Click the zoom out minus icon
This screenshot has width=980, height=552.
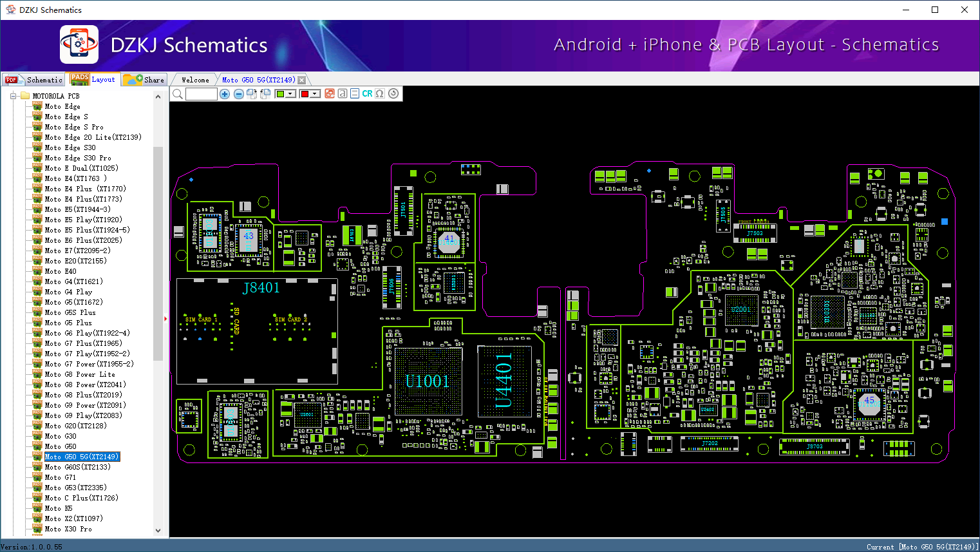[238, 94]
